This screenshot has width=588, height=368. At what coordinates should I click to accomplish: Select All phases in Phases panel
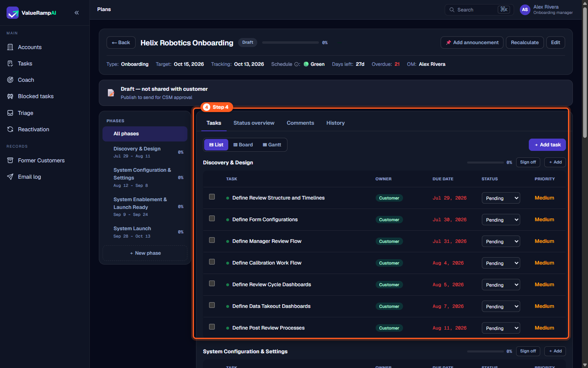pyautogui.click(x=145, y=134)
